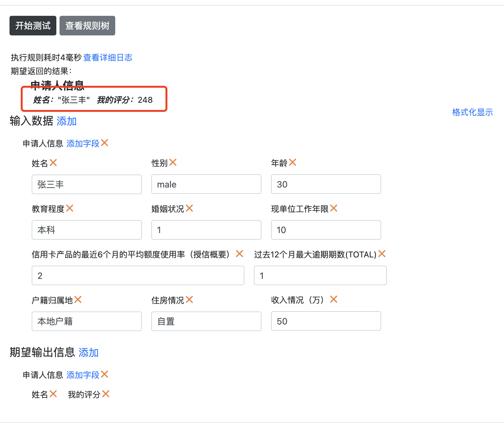Delete the 婚姻状况 field with X icon
Image resolution: width=504 pixels, height=425 pixels.
pos(189,208)
